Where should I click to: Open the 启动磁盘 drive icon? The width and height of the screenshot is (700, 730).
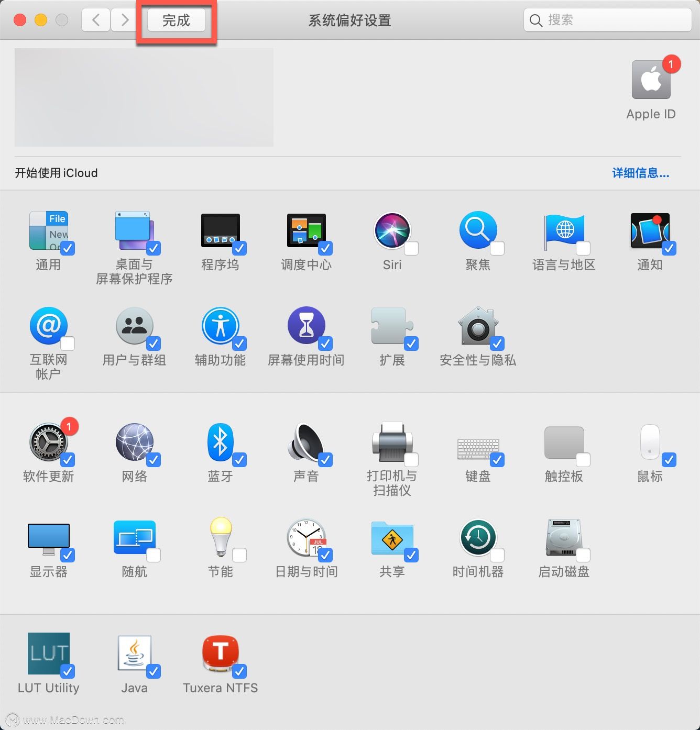[564, 537]
